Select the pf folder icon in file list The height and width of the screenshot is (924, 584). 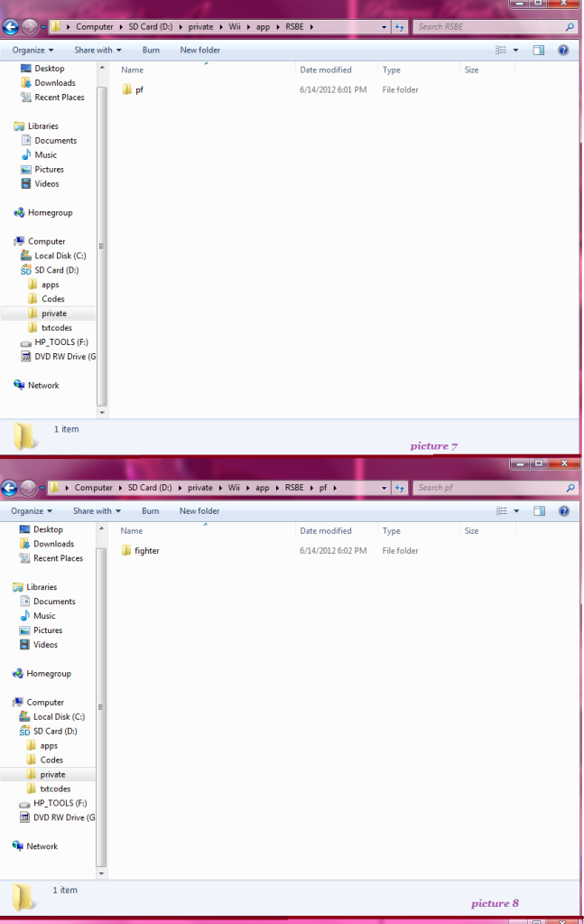point(127,89)
